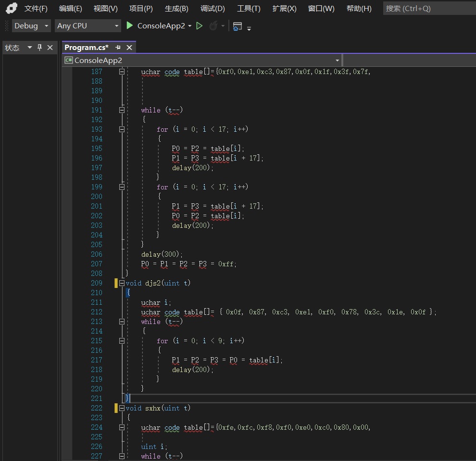This screenshot has height=461, width=476.
Task: Collapse the table array at line 224
Action: click(122, 427)
